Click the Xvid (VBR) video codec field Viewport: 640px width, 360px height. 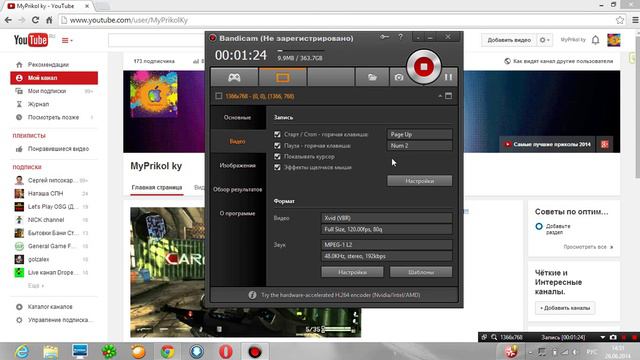tap(387, 218)
